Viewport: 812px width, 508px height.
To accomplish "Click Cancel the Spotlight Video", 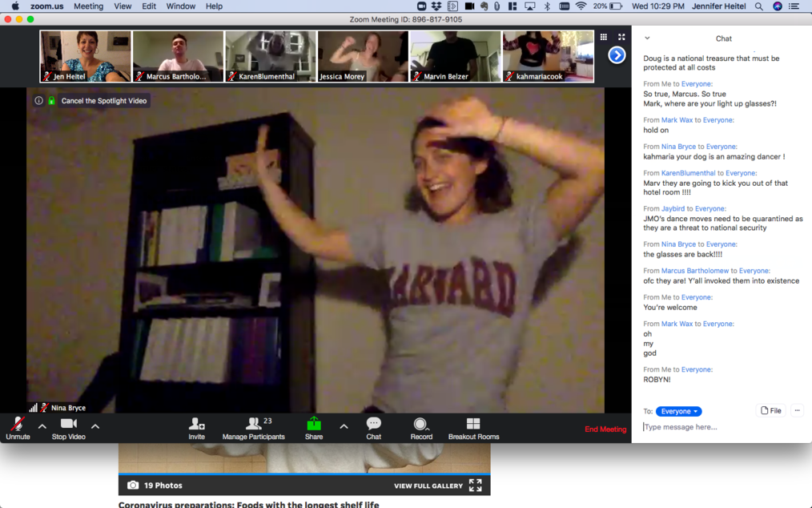I will click(x=103, y=101).
